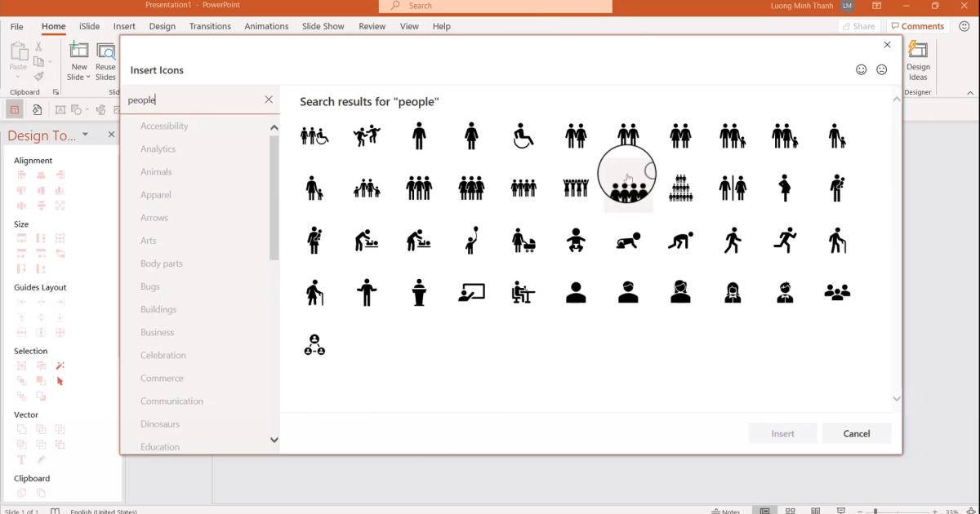
Task: Open the Review tab
Action: tap(372, 25)
